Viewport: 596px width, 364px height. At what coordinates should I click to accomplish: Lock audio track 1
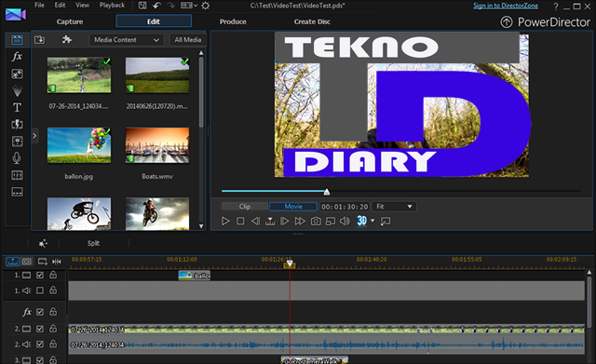(x=53, y=290)
